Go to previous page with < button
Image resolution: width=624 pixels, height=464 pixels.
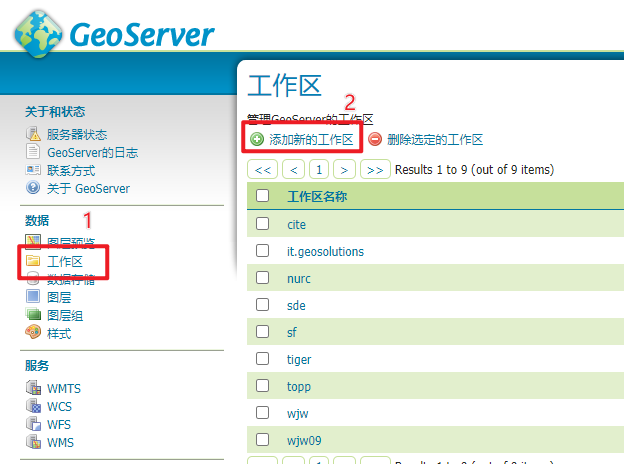293,170
